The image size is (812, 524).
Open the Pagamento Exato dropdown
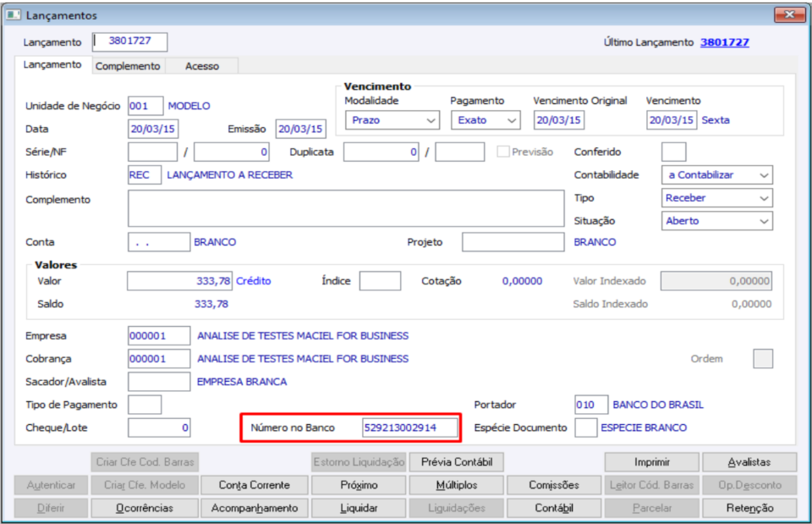pos(486,120)
